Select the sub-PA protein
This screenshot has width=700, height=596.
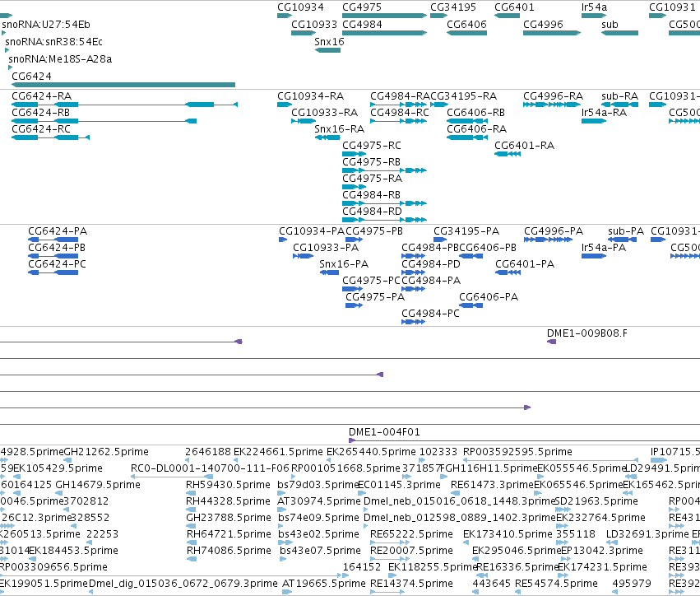(x=623, y=240)
